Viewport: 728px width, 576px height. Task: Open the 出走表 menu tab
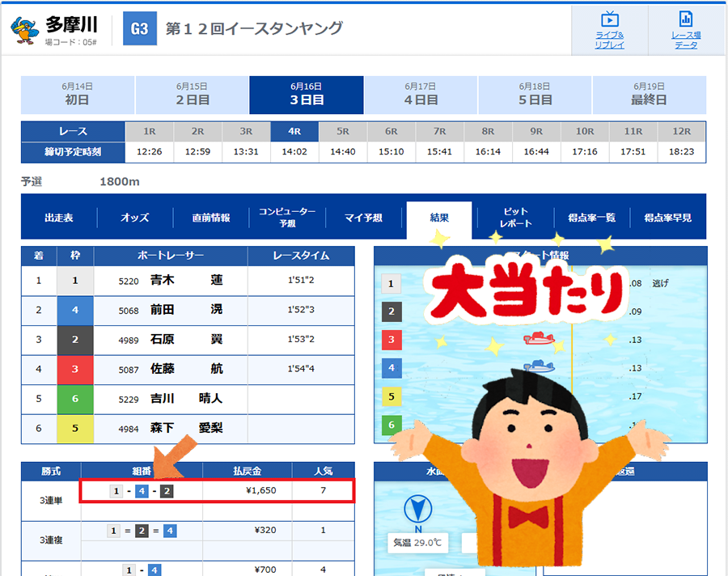(x=59, y=218)
